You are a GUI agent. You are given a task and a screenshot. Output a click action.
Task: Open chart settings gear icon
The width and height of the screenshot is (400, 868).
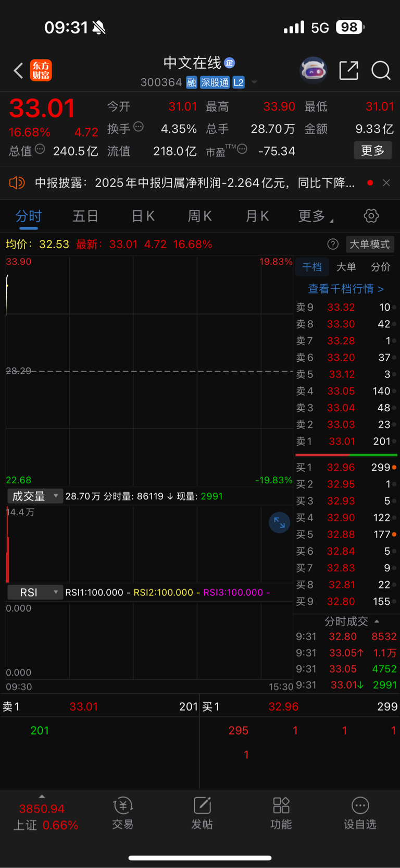[371, 216]
